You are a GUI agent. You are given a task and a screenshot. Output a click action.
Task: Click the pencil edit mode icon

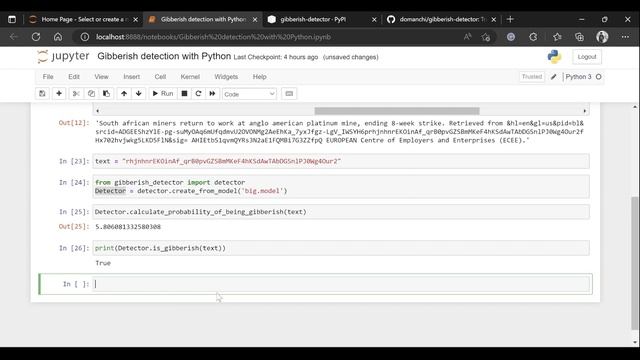click(553, 77)
